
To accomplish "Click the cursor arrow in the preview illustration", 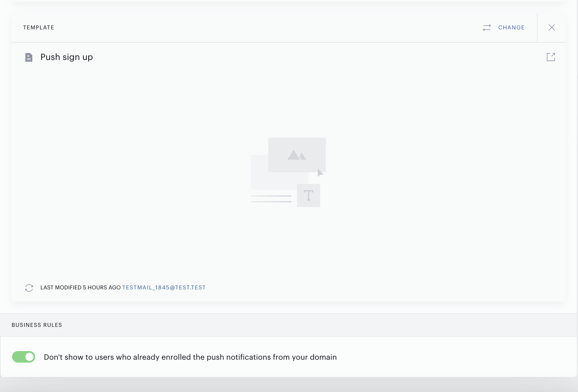I will point(320,173).
